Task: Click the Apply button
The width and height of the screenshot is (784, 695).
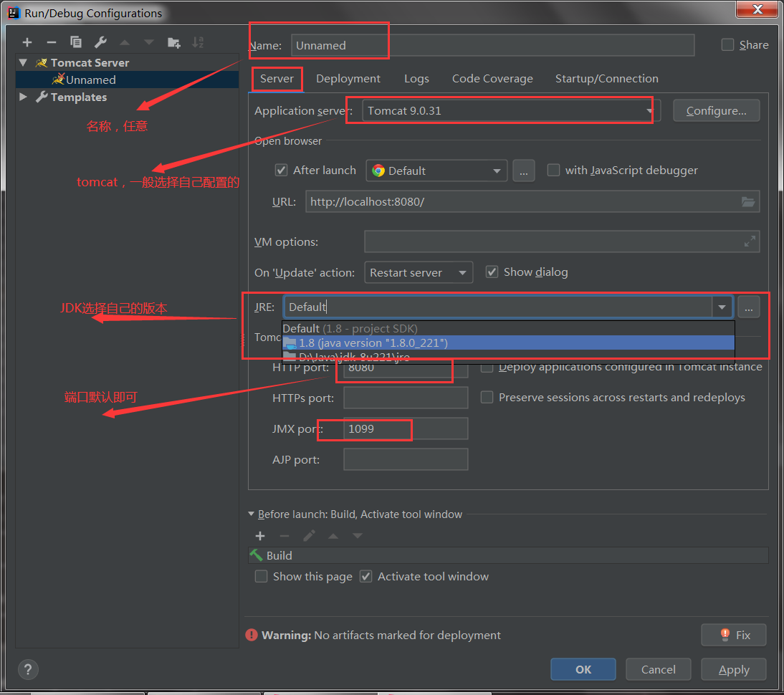Action: (x=734, y=669)
